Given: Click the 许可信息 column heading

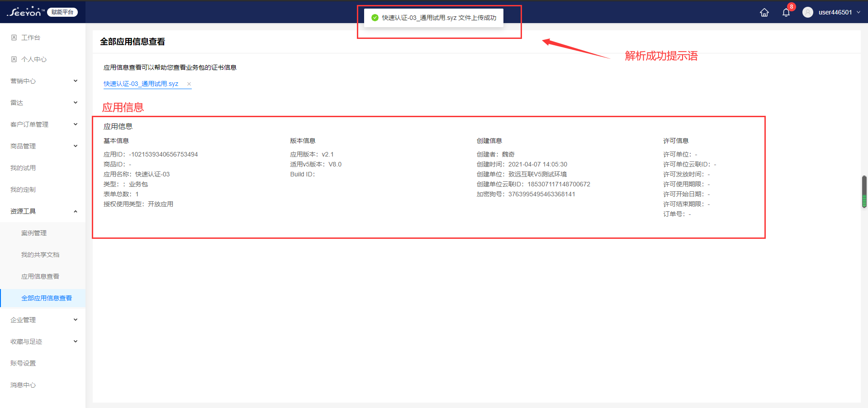Looking at the screenshot, I should [x=676, y=141].
